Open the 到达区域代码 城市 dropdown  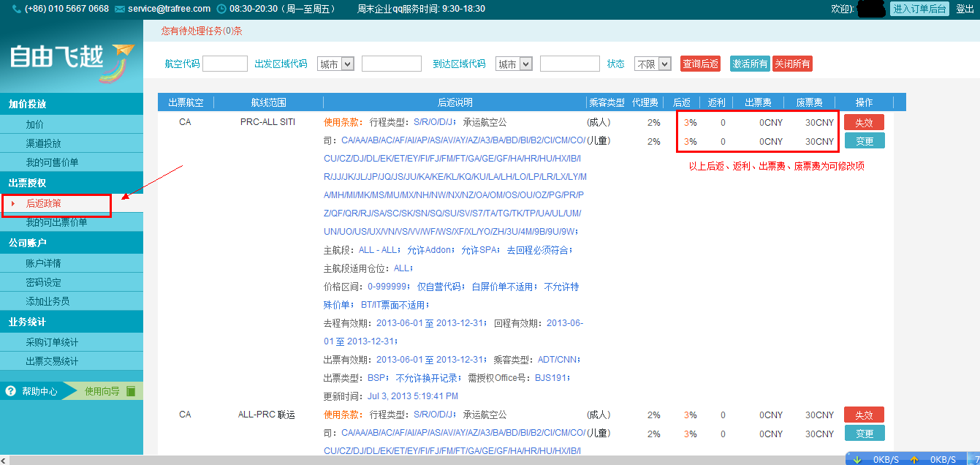click(514, 64)
